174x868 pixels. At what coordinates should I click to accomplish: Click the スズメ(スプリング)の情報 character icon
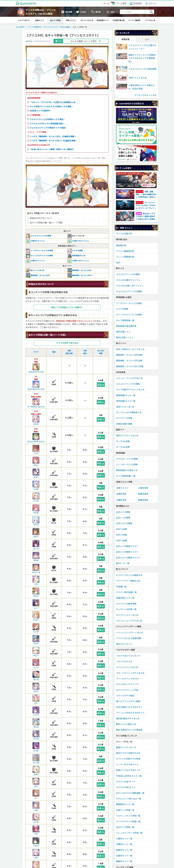28,236
